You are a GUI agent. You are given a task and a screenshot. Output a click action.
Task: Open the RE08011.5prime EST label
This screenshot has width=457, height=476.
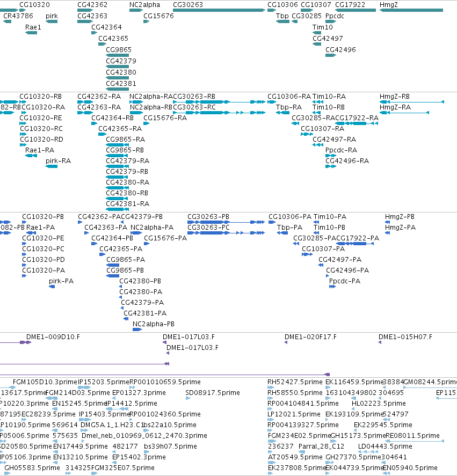tap(412, 435)
